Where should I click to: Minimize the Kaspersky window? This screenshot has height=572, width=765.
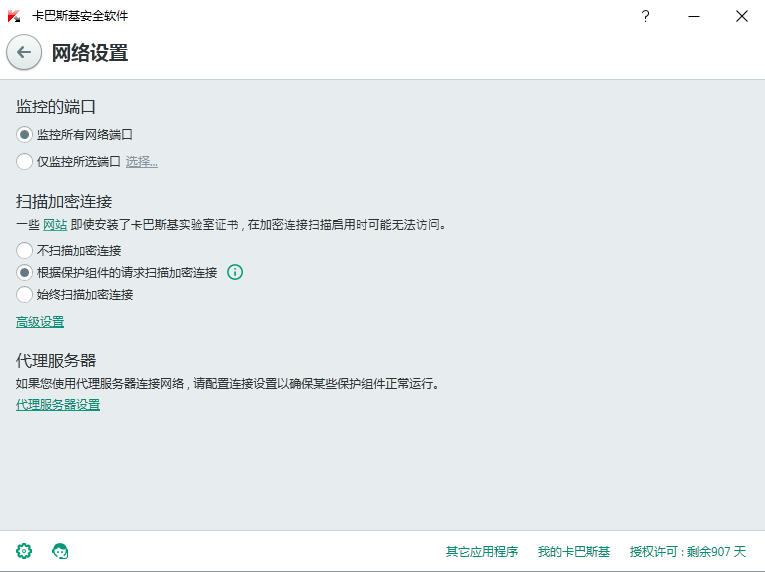point(694,16)
